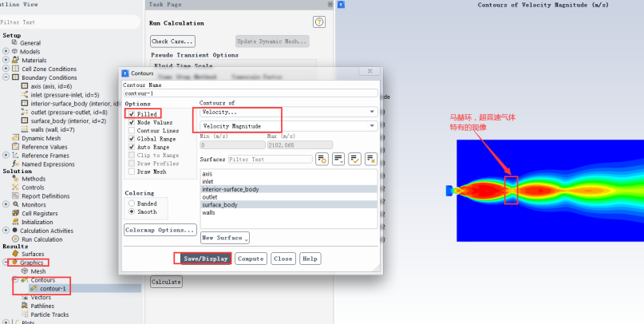Screen dimensions: 644x324
Task: Expand the Monitors node
Action: (x=6, y=204)
